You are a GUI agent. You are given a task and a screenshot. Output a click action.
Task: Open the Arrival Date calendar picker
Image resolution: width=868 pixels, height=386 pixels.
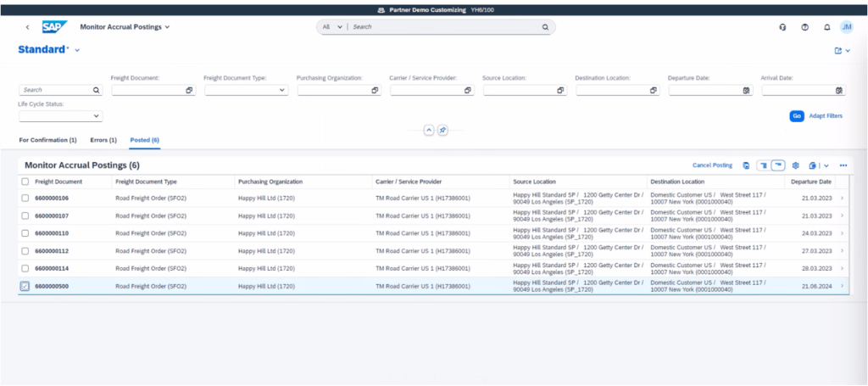(839, 90)
